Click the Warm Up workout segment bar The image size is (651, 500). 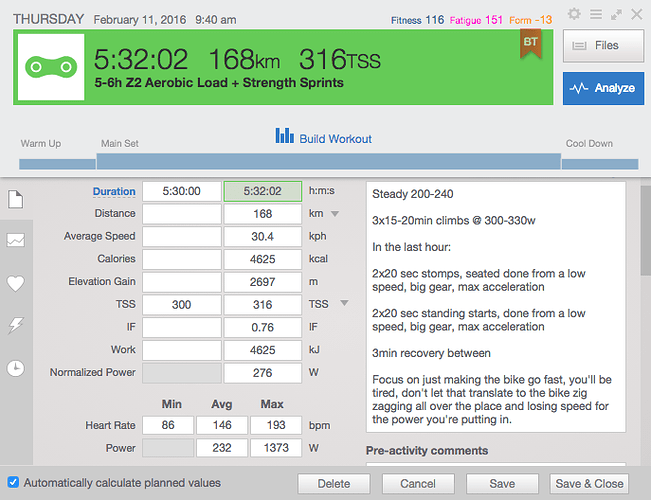57,164
